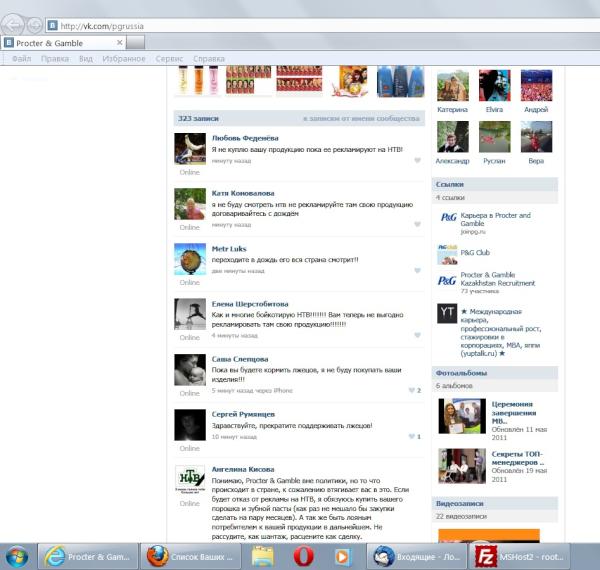Like Metr Luks's post with the heart
The width and height of the screenshot is (600, 570).
417,270
